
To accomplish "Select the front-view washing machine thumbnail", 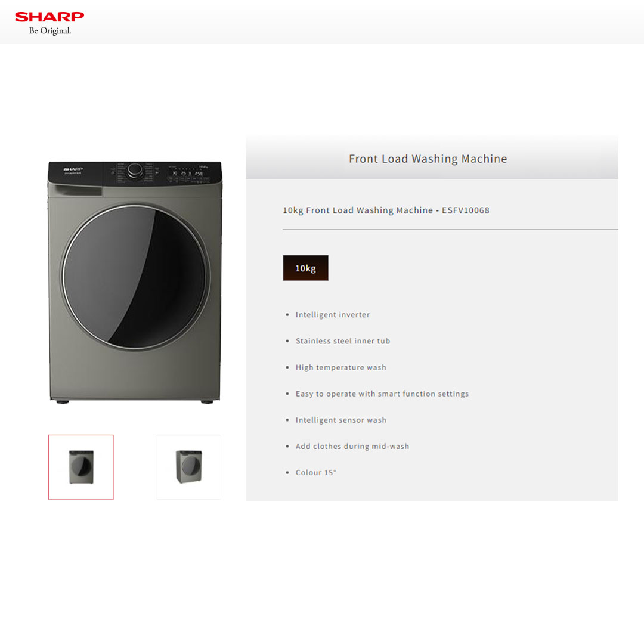I will (x=81, y=467).
